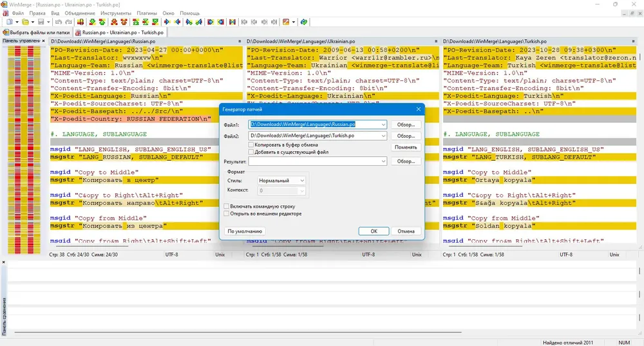Image resolution: width=644 pixels, height=346 pixels.
Task: Expand the Файл1 path dropdown
Action: tap(383, 124)
